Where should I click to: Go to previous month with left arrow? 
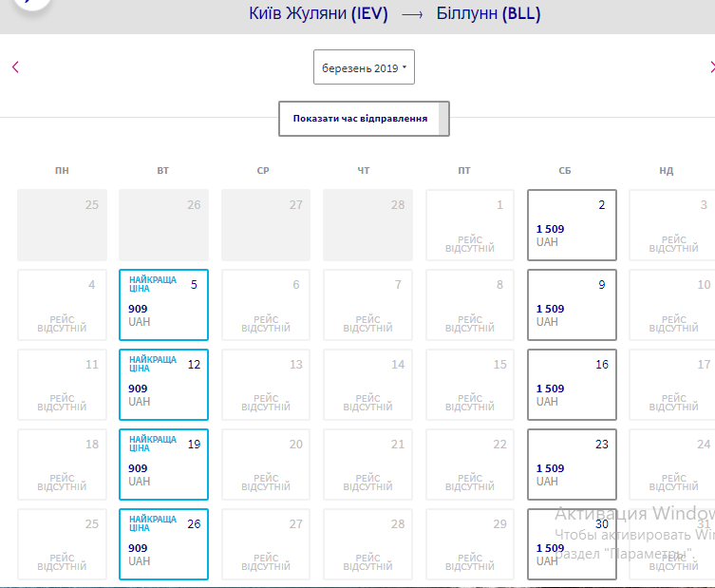[x=15, y=66]
